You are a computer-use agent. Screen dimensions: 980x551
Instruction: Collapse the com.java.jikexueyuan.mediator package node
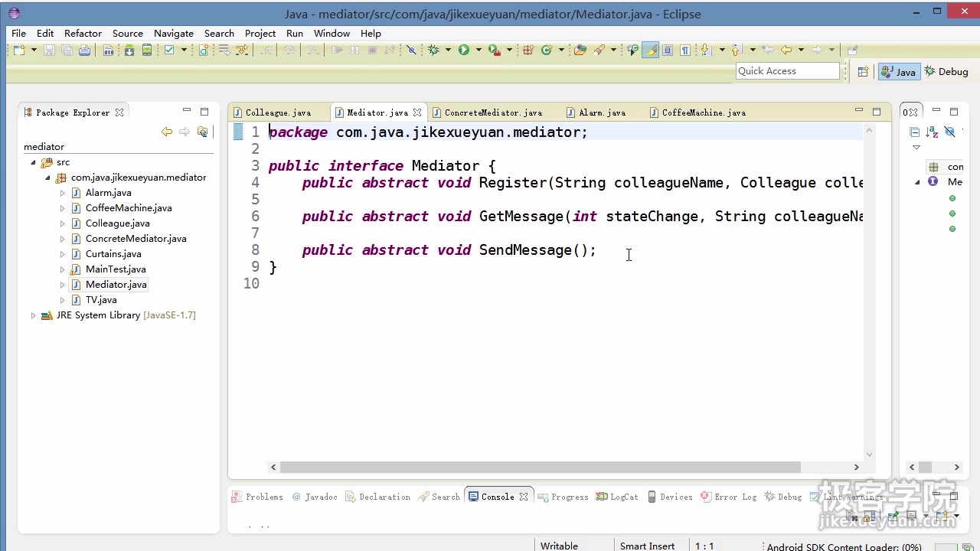coord(47,178)
